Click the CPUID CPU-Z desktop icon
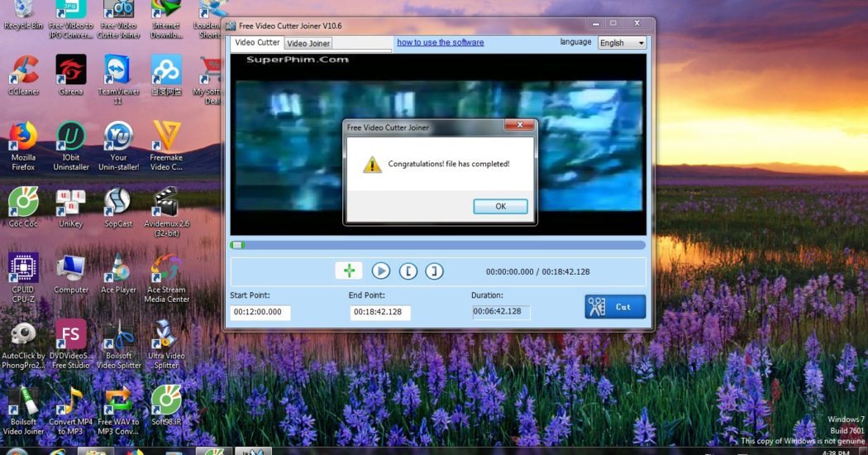 tap(23, 278)
